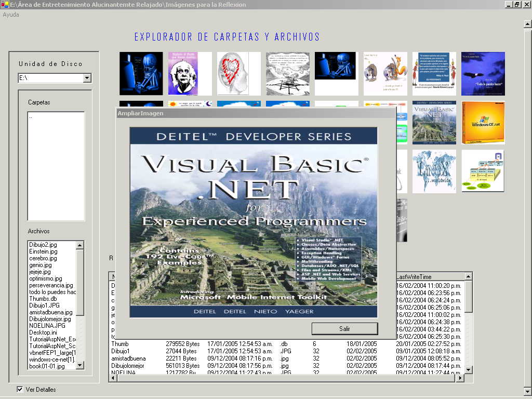Click the "27044 Bytes" size cell

tap(181, 351)
